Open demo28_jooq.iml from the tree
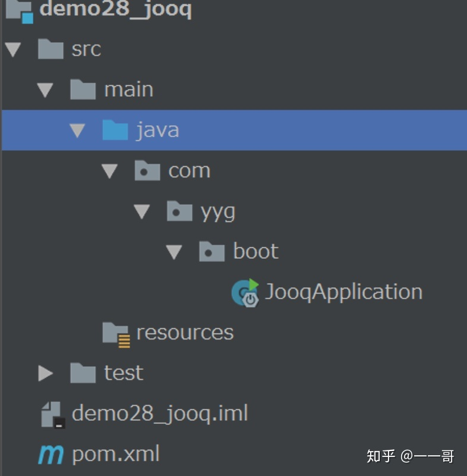 tap(160, 413)
